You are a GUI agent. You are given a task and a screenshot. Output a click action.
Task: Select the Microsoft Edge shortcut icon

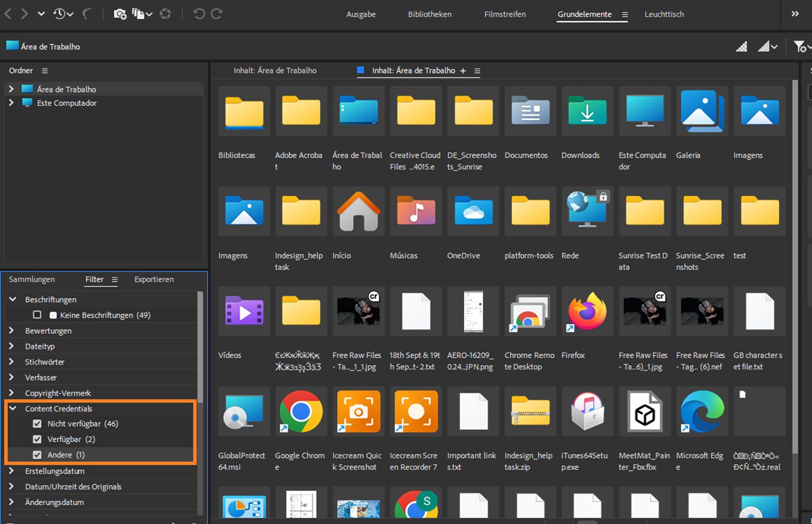click(x=702, y=412)
